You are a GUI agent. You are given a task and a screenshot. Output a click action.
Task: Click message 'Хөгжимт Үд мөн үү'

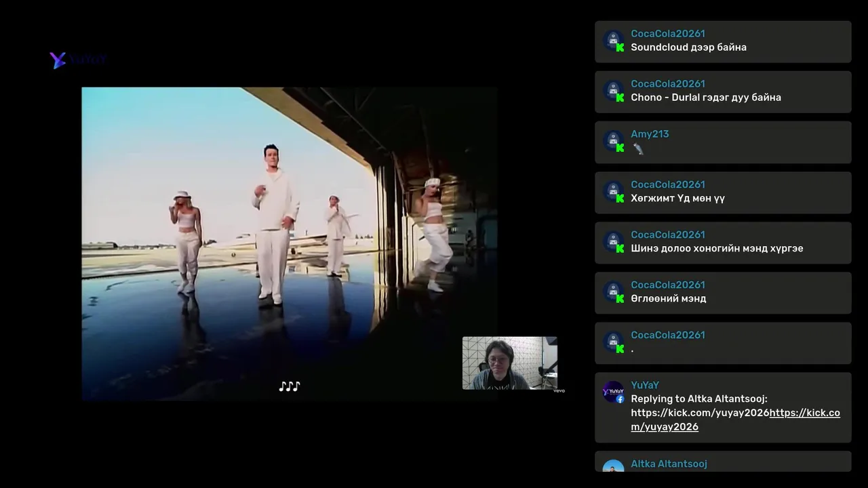click(x=677, y=198)
